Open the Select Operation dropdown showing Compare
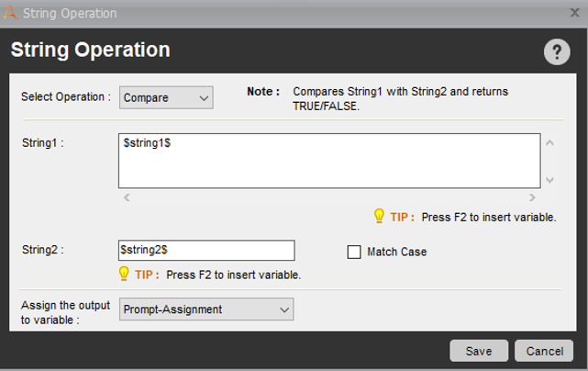The height and width of the screenshot is (371, 588). pyautogui.click(x=166, y=97)
